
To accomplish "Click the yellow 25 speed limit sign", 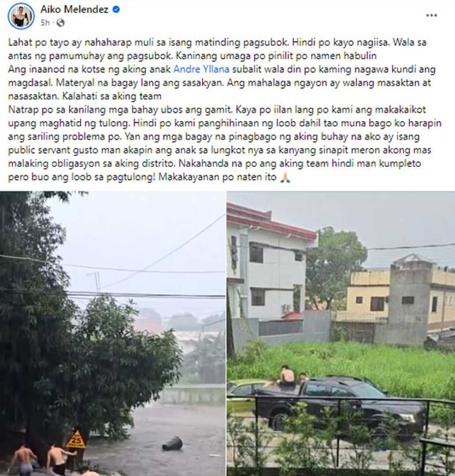I will click(76, 439).
